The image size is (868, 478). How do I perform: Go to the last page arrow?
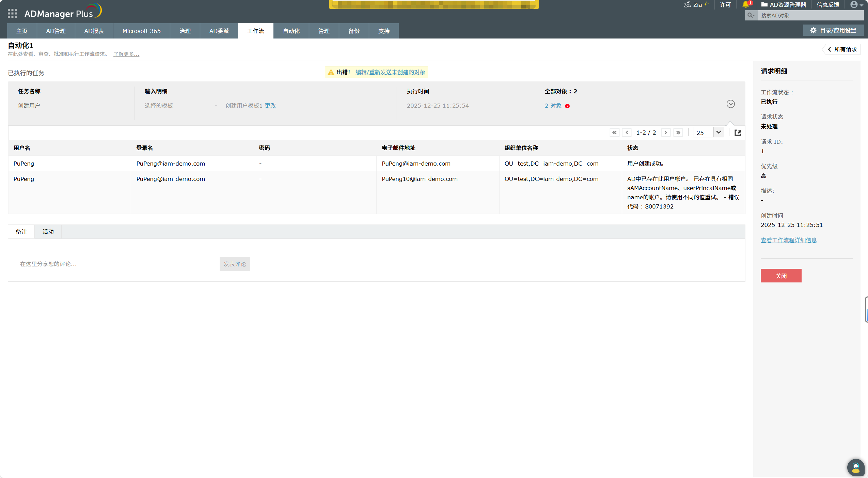[x=678, y=133]
